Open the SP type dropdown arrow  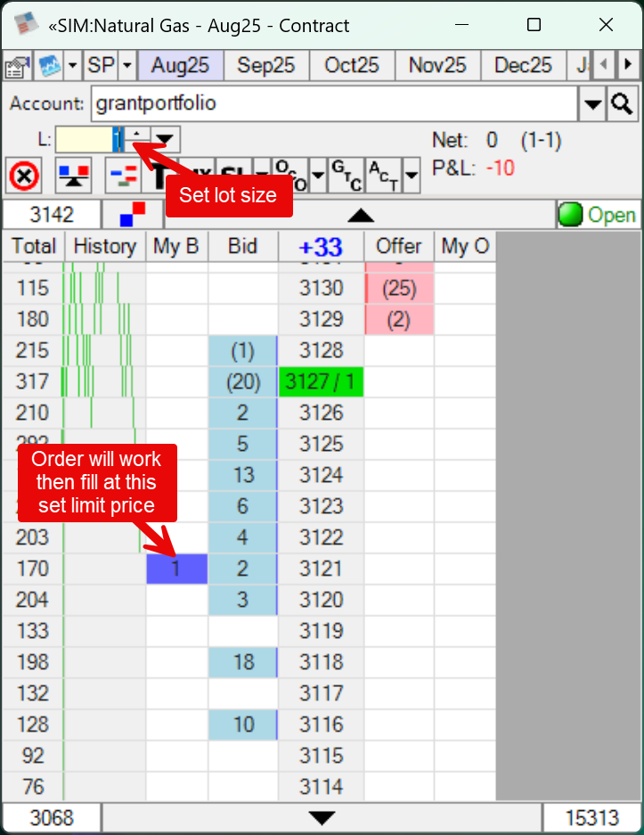click(x=127, y=66)
